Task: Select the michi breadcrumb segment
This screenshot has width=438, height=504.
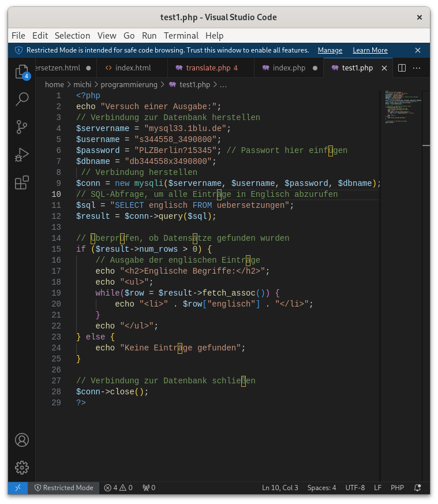Action: pyautogui.click(x=83, y=84)
